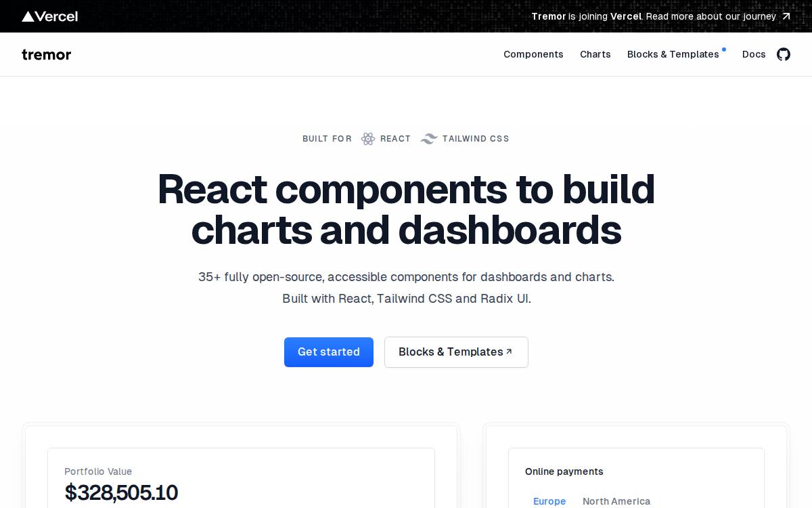The width and height of the screenshot is (812, 508).
Task: Open the GitHub icon link
Action: point(783,54)
